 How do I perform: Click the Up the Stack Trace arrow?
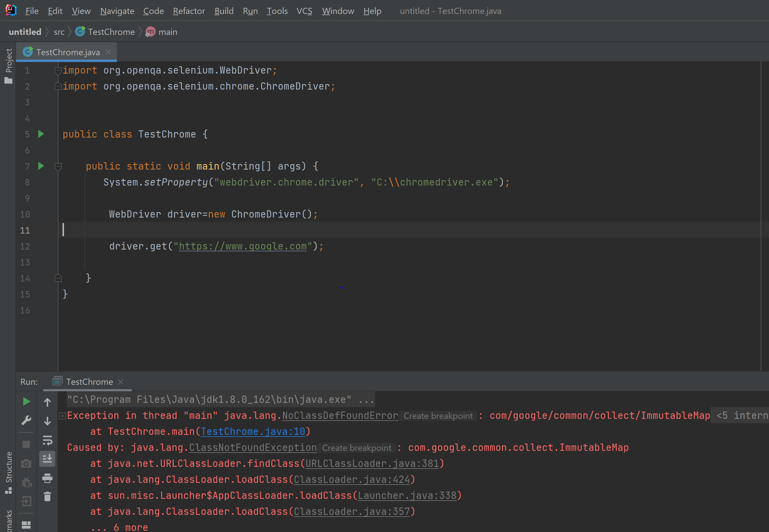pos(47,402)
